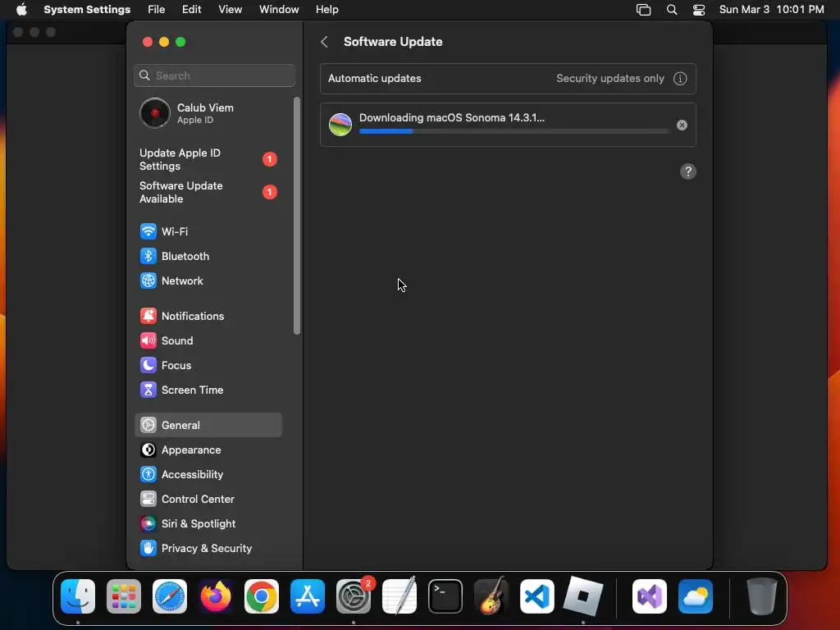Click the notification badge on Software Update Available
Screen dimensions: 840x630
(x=269, y=192)
